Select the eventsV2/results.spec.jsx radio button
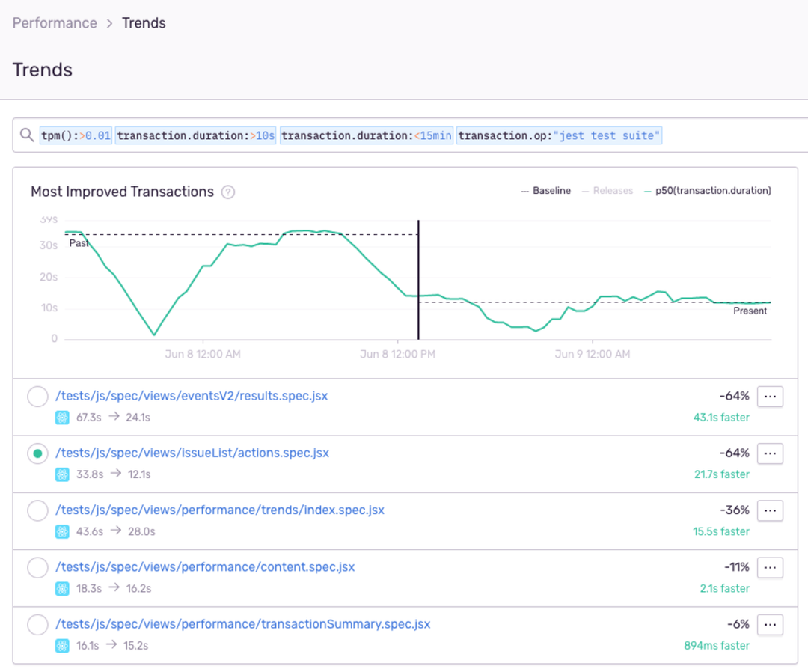 pos(37,397)
